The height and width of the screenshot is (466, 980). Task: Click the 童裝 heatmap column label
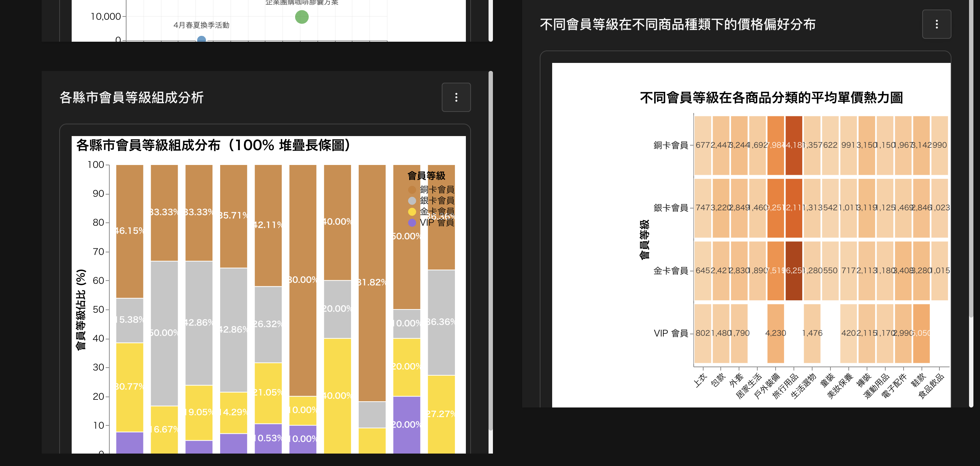click(x=827, y=380)
